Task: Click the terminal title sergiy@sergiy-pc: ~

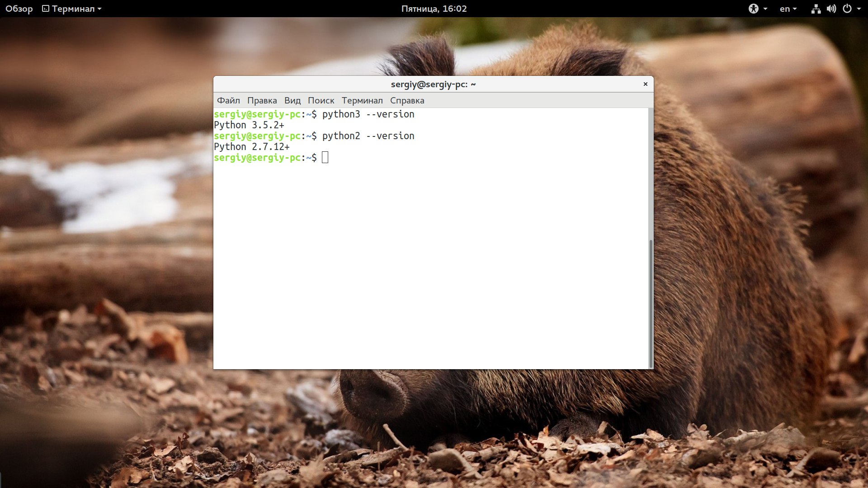Action: coord(433,84)
